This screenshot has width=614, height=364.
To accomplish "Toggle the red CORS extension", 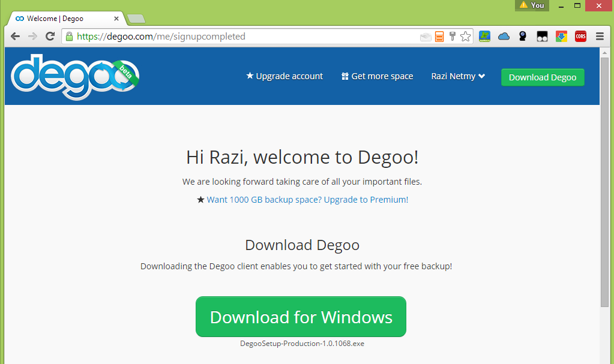I will 580,37.
